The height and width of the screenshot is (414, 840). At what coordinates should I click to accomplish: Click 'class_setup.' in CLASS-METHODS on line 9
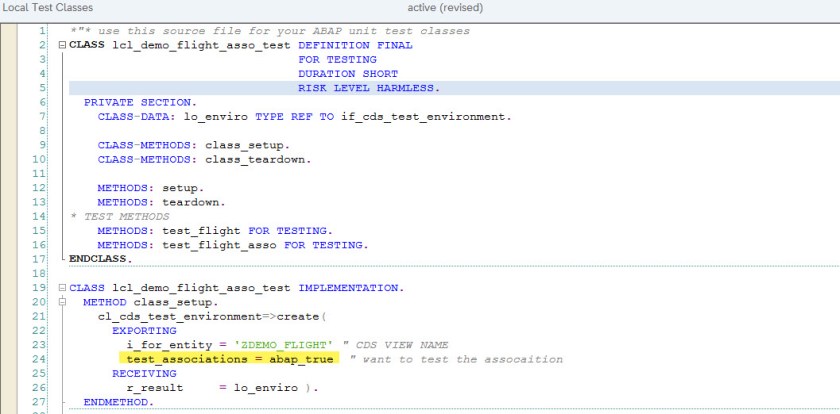(248, 145)
